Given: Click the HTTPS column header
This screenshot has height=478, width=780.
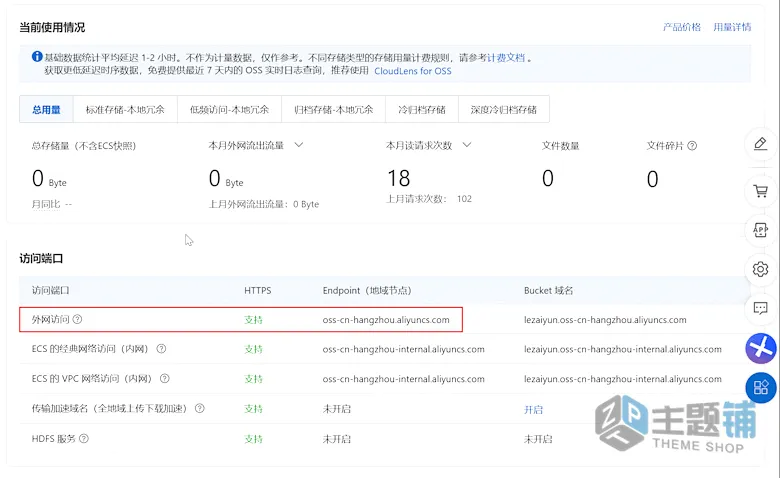Looking at the screenshot, I should 258,290.
